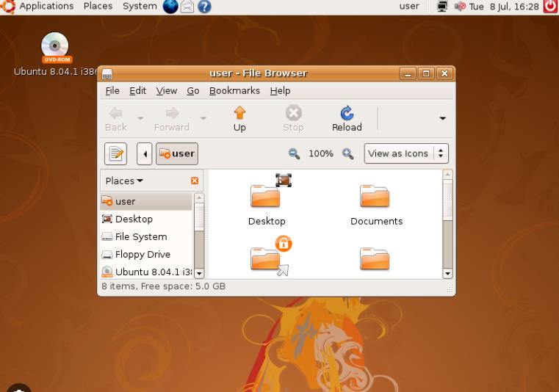The width and height of the screenshot is (559, 392).
Task: Open the Back history dropdown arrow
Action: tap(140, 118)
